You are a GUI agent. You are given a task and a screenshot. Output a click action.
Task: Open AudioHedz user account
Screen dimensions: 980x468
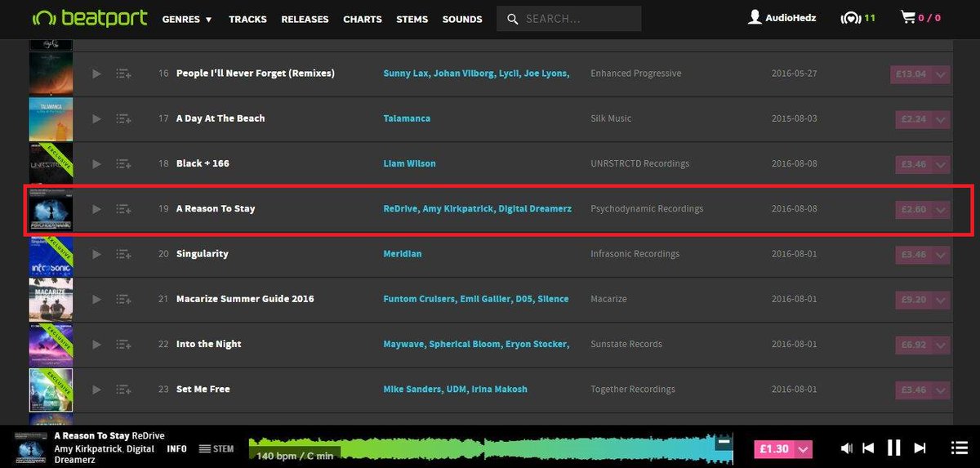pos(782,17)
